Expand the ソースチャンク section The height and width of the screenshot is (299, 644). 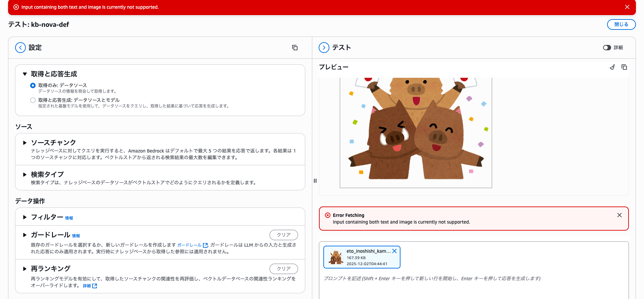[x=25, y=143]
